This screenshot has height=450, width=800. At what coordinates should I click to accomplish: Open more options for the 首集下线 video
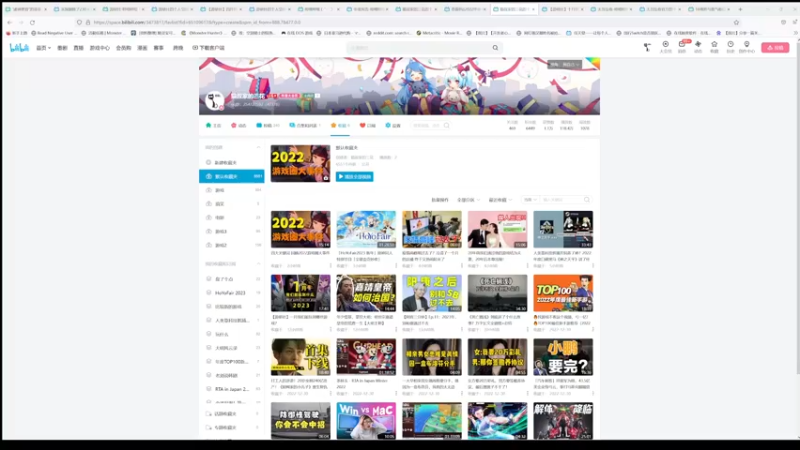330,393
